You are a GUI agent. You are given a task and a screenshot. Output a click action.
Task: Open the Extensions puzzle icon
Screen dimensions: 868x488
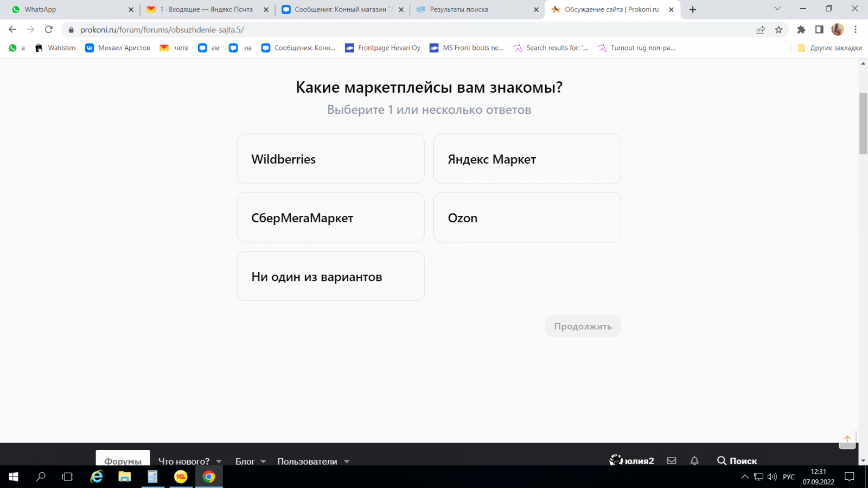(x=801, y=30)
